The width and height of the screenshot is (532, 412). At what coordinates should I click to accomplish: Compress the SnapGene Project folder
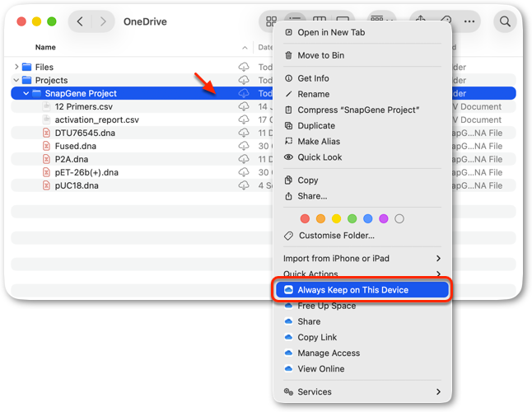pos(362,110)
